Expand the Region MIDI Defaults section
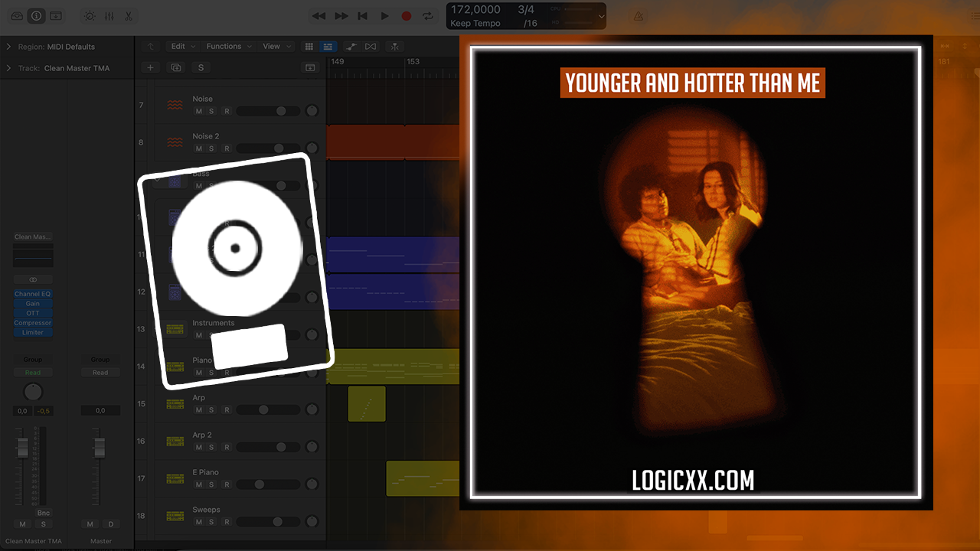Image resolution: width=980 pixels, height=551 pixels. tap(9, 47)
